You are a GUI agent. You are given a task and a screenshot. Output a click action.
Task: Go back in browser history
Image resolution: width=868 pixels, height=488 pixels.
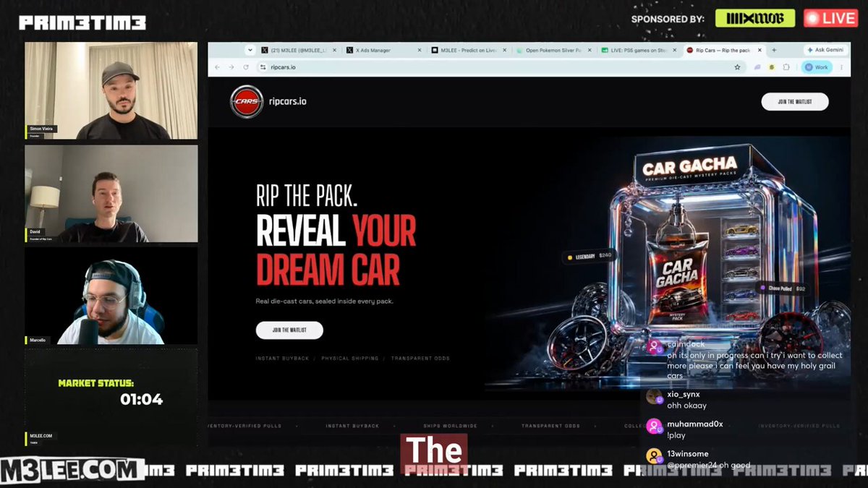tap(218, 67)
